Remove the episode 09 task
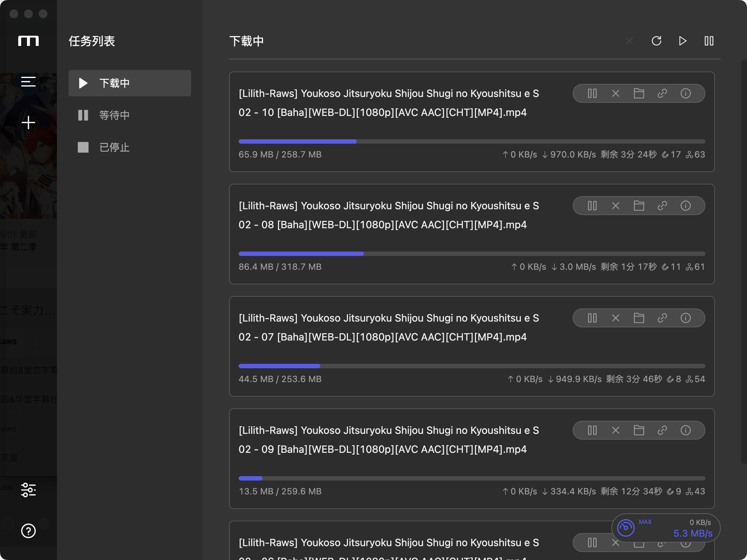The image size is (747, 560). 616,430
